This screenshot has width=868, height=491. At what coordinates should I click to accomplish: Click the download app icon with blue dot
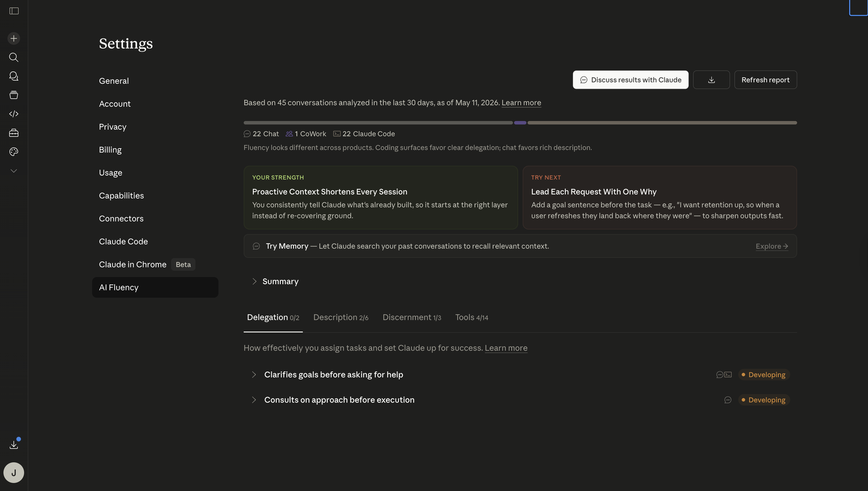point(14,445)
